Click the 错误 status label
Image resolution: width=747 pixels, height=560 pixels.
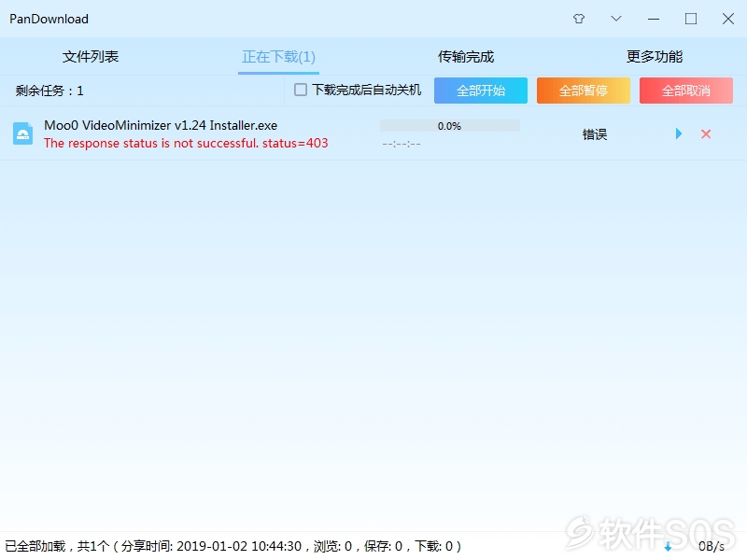(x=595, y=134)
